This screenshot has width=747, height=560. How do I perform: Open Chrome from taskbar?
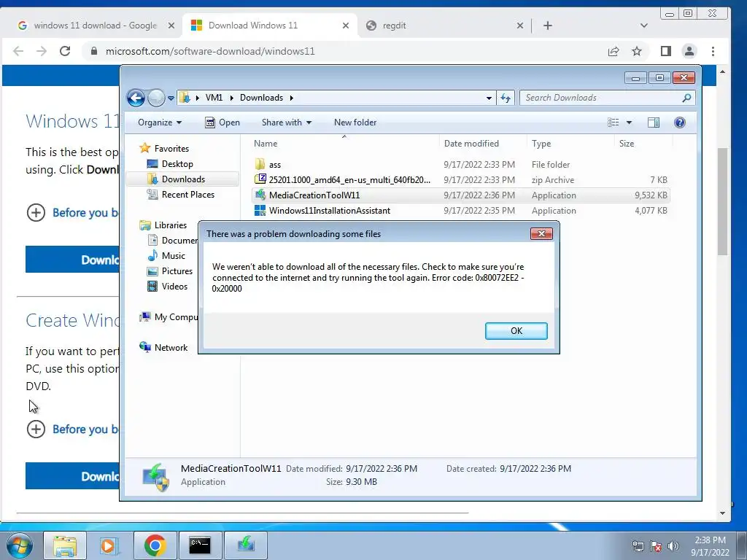[x=155, y=545]
